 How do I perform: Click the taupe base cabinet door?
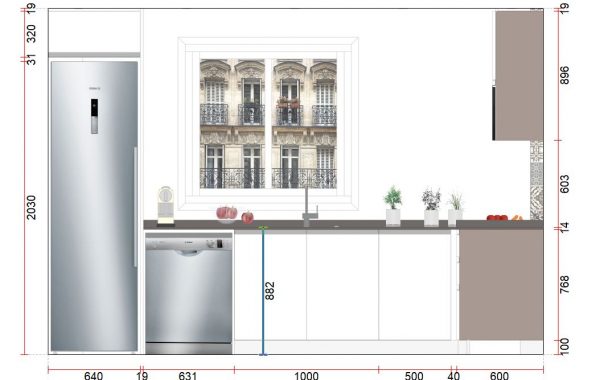pos(501,284)
